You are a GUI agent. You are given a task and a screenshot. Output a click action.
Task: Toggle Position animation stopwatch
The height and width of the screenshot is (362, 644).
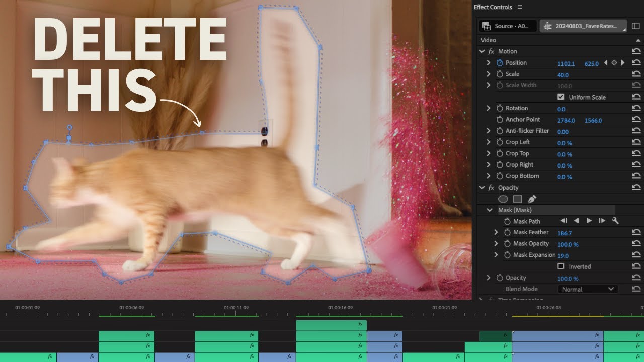(x=500, y=63)
